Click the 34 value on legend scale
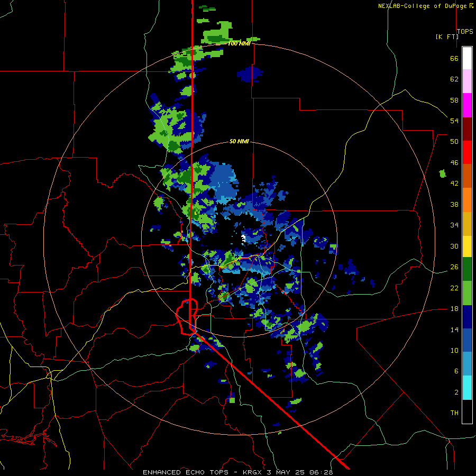The height and width of the screenshot is (476, 476). 454,225
